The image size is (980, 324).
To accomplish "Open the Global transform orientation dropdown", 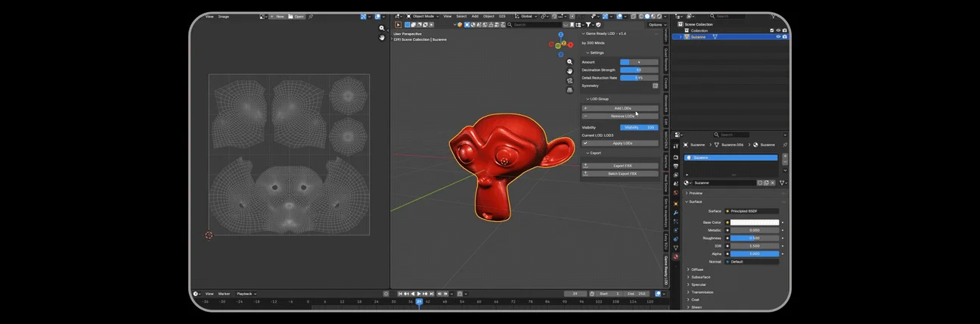I will point(526,16).
